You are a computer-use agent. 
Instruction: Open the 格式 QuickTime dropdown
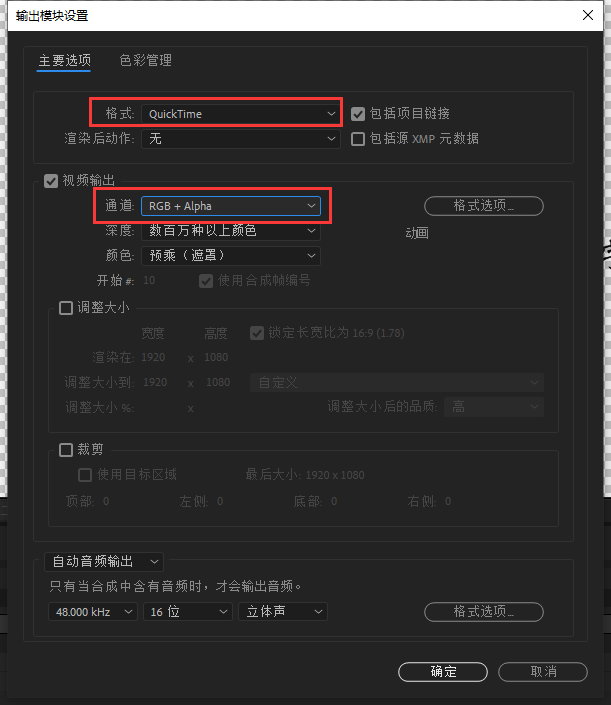click(241, 114)
